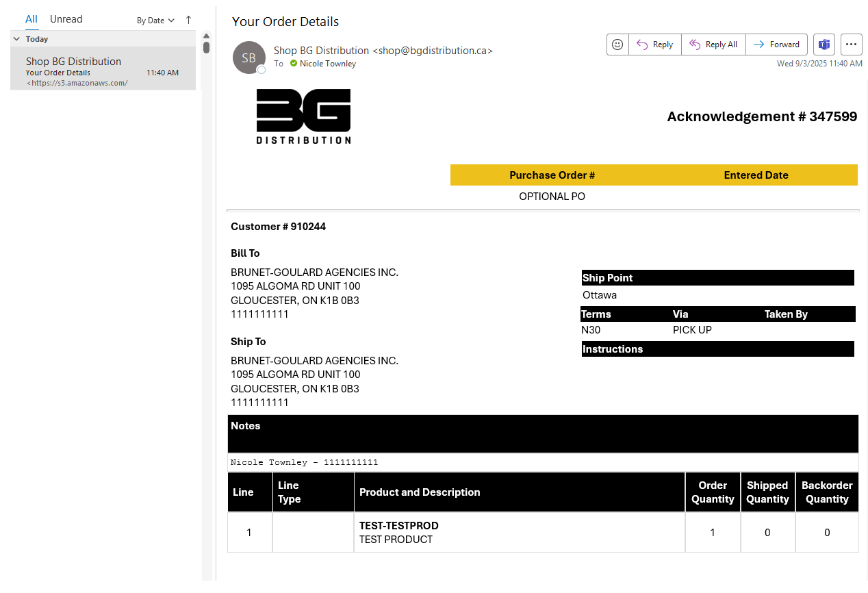This screenshot has width=868, height=593.
Task: Open more actions ellipsis menu
Action: [851, 45]
